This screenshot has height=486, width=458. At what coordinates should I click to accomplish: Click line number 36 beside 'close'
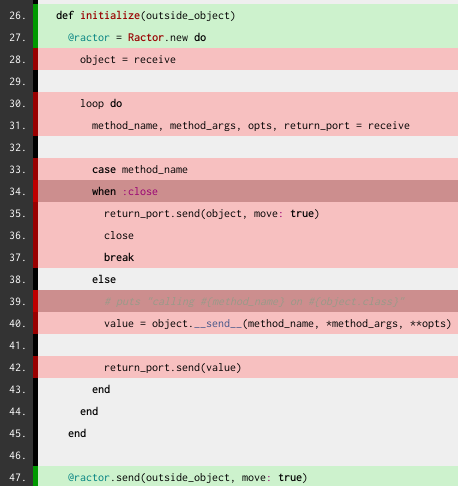tap(17, 236)
